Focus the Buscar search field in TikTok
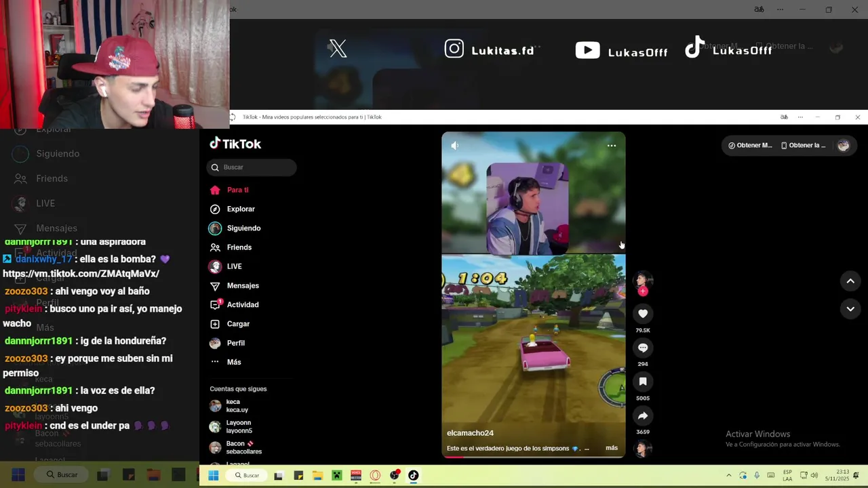Image resolution: width=868 pixels, height=488 pixels. (252, 167)
